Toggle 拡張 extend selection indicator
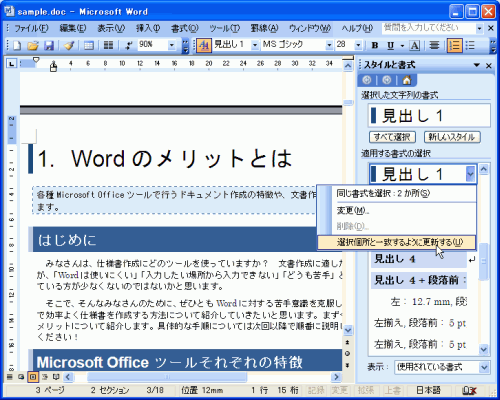The width and height of the screenshot is (500, 400). click(x=366, y=390)
